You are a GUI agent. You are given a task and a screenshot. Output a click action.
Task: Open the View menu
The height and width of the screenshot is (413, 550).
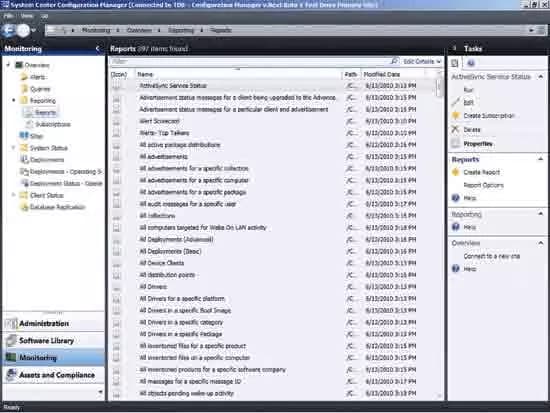pyautogui.click(x=27, y=16)
